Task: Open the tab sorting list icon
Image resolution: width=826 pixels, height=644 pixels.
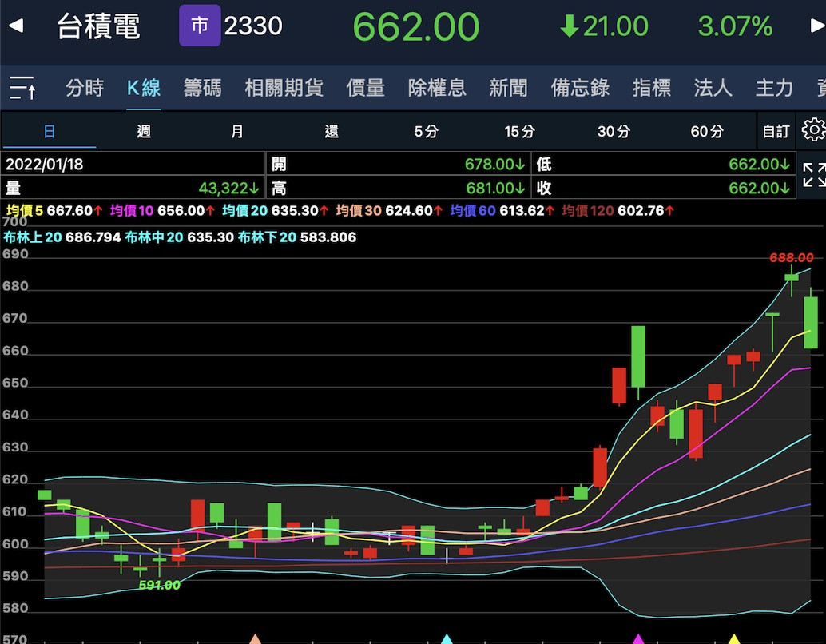Action: 22,88
